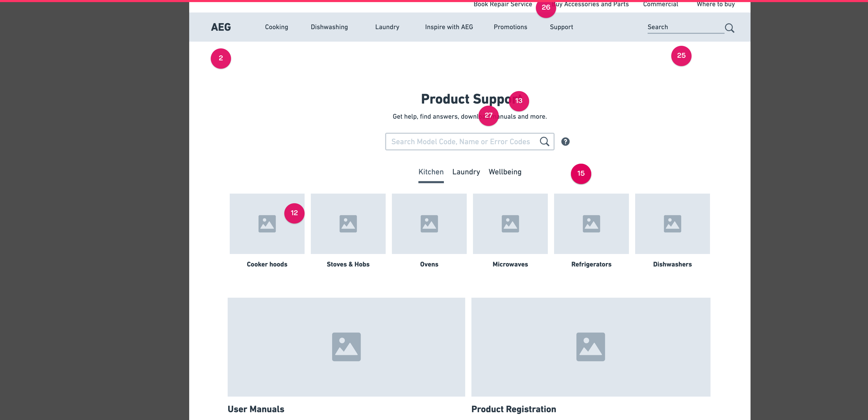Select the Kitchen category tab
Screen dimensions: 868x420
coord(431,172)
